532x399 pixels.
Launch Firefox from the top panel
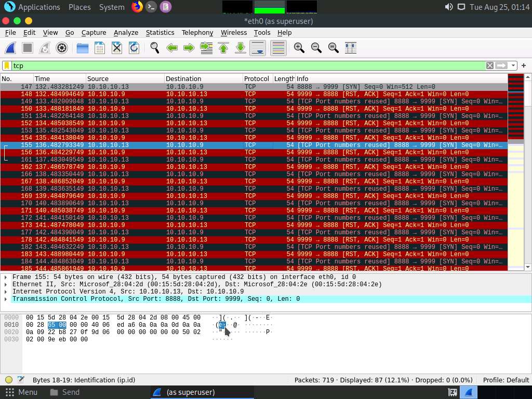(x=137, y=7)
